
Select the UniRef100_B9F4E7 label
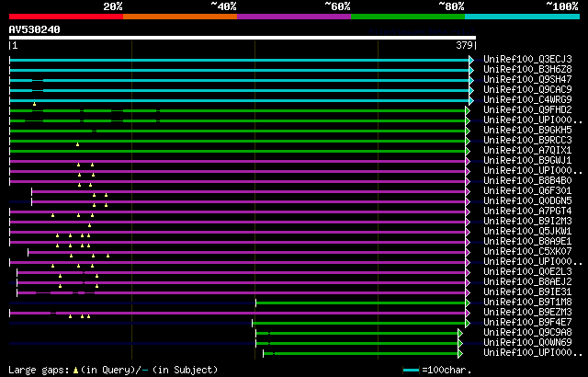pos(527,323)
